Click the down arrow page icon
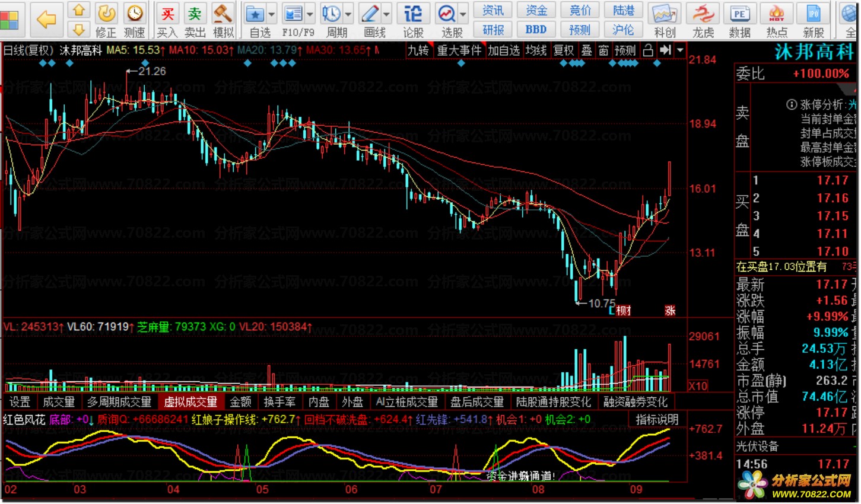The image size is (861, 504). [79, 29]
